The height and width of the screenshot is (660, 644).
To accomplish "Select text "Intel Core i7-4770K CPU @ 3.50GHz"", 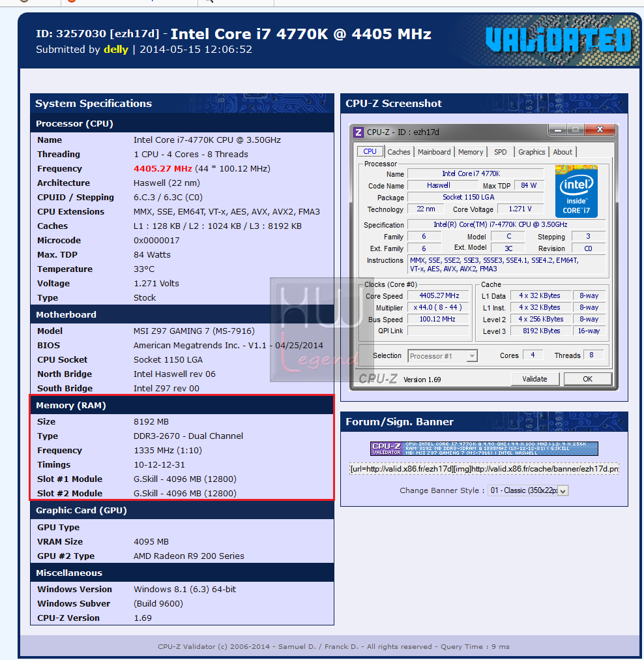I will [207, 140].
